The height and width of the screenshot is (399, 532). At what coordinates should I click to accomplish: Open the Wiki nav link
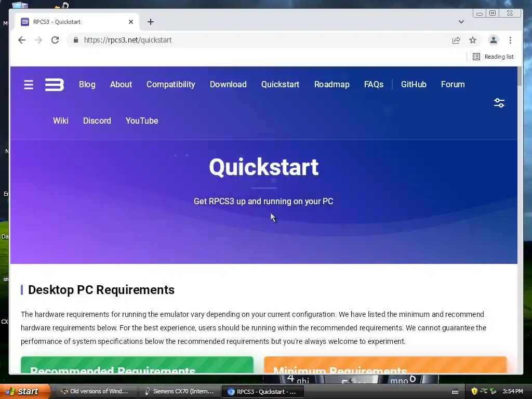pyautogui.click(x=61, y=121)
